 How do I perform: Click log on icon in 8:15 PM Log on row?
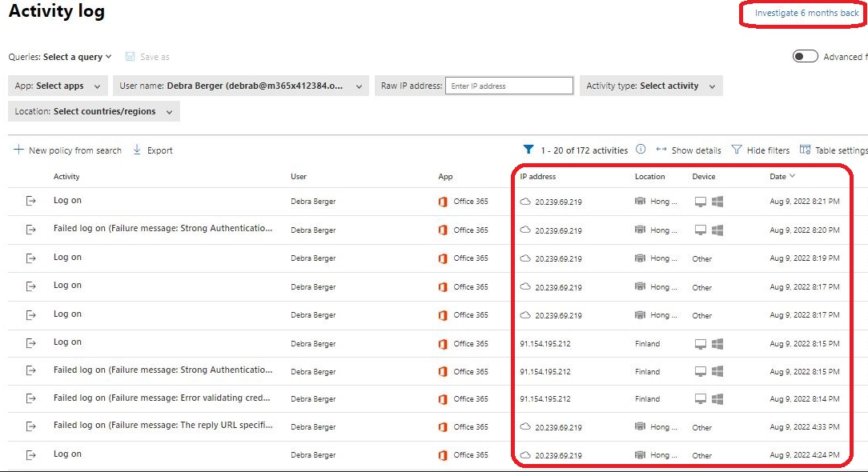point(31,343)
